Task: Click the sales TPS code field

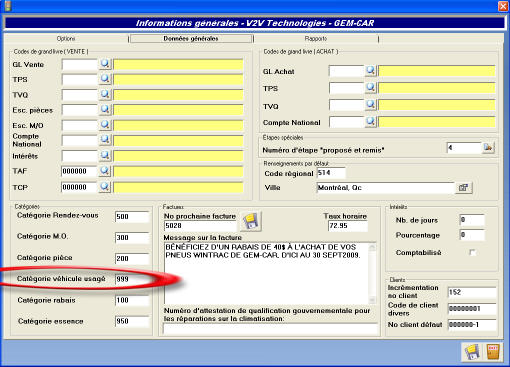Action: pos(80,80)
